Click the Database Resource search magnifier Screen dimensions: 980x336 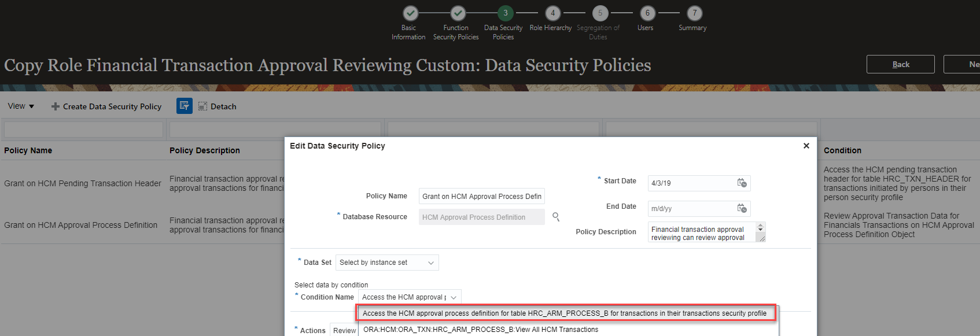tap(556, 217)
